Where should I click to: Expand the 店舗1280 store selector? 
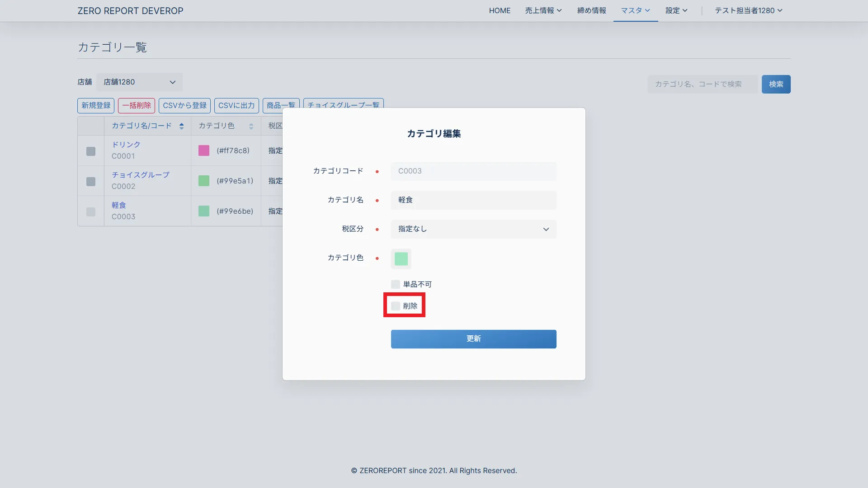(x=139, y=82)
